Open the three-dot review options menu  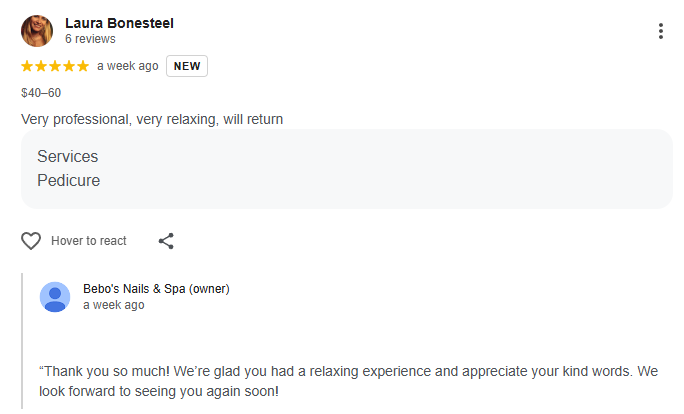(x=661, y=31)
